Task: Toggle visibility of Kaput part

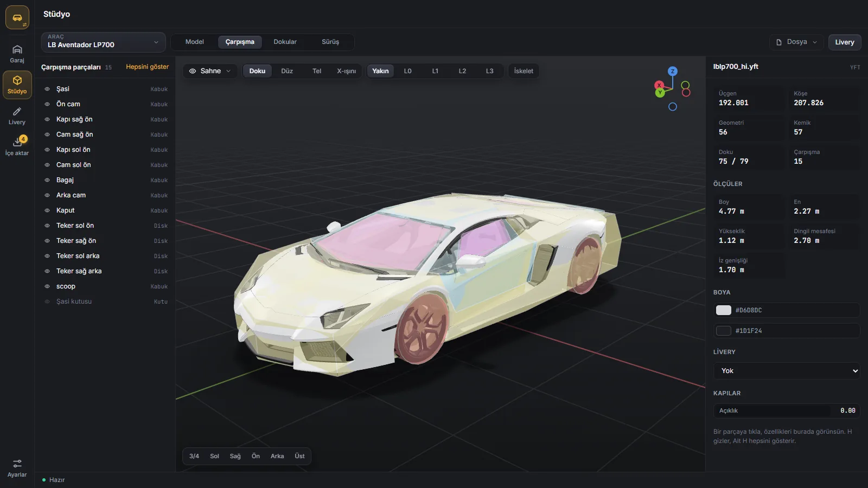Action: 47,210
